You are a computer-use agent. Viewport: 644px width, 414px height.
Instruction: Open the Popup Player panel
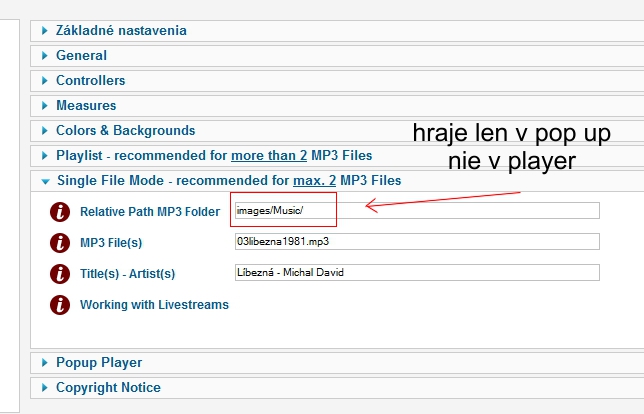pos(99,362)
